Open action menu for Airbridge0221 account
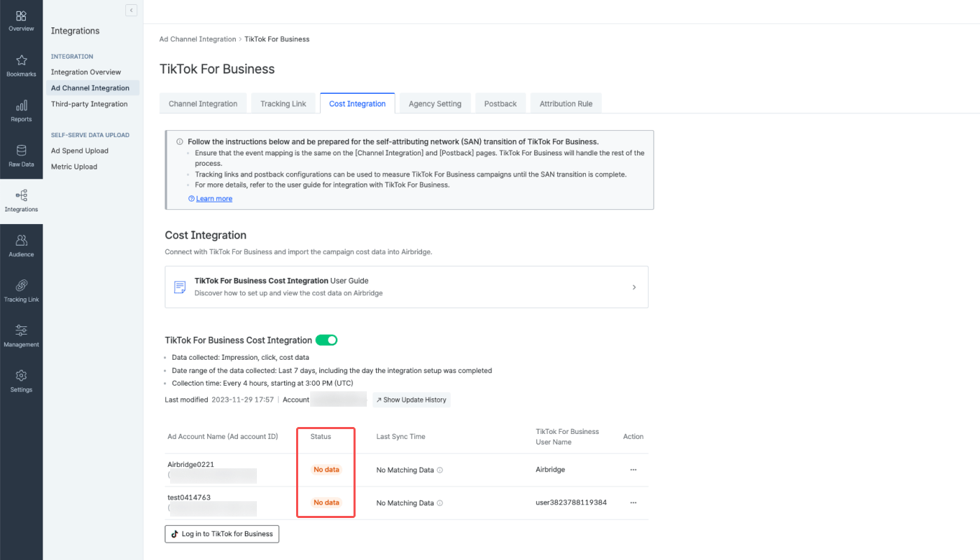 pyautogui.click(x=633, y=470)
